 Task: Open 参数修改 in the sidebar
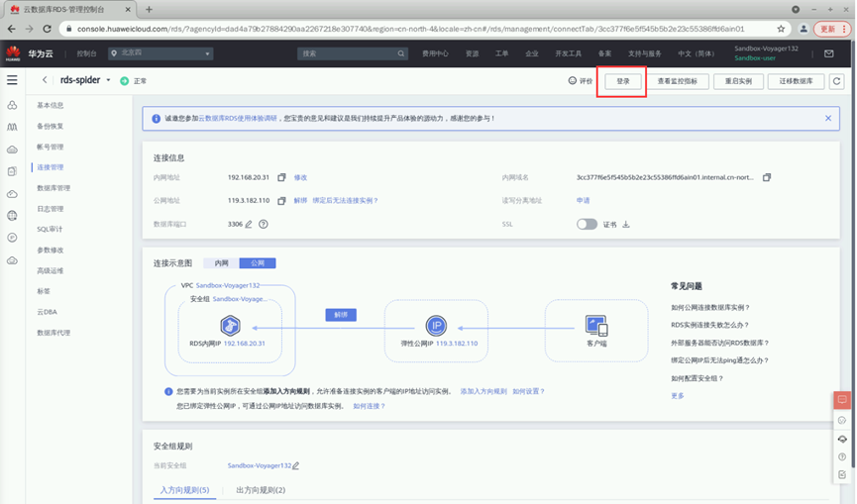[51, 251]
